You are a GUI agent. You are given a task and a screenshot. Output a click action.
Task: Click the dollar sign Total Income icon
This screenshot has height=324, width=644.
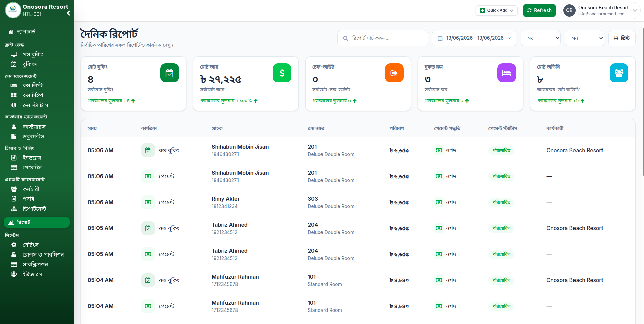(x=282, y=73)
